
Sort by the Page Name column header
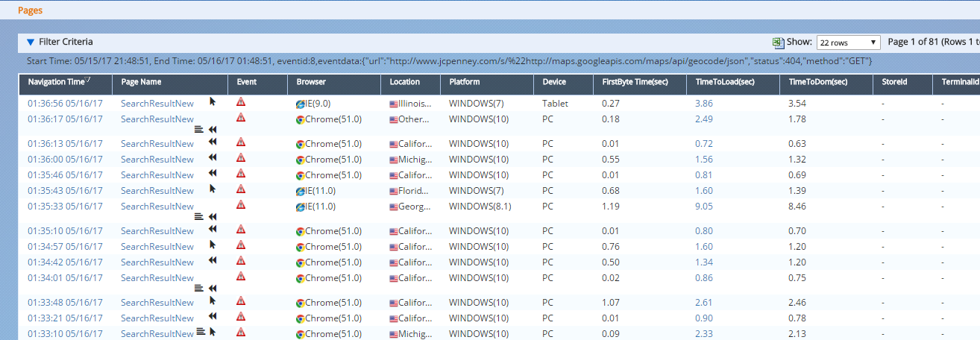click(141, 82)
